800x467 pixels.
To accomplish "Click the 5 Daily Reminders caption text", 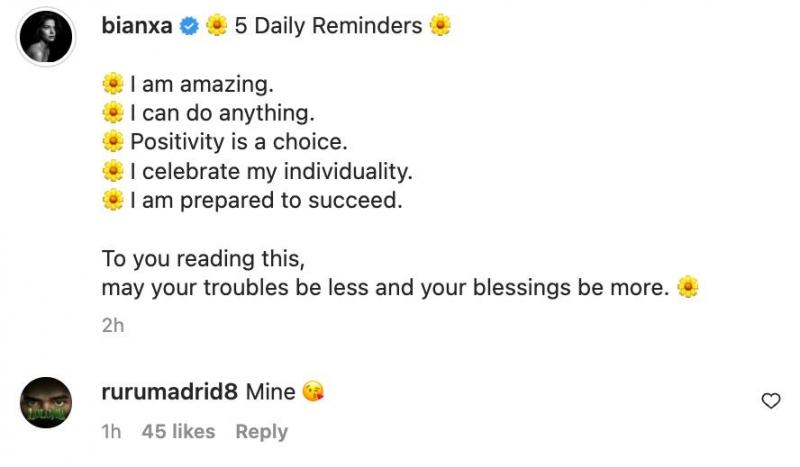I will tap(328, 26).
